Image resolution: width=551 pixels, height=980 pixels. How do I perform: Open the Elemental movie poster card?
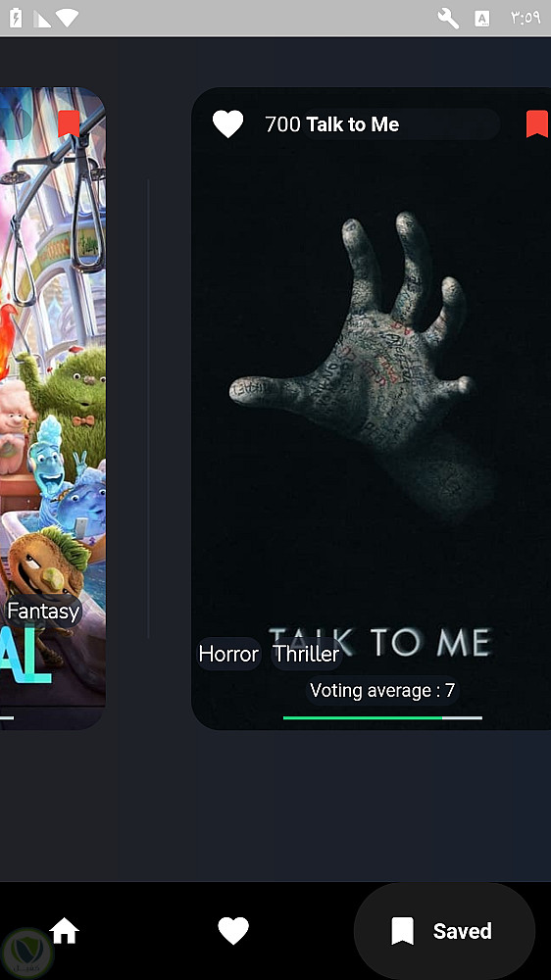pos(53,408)
